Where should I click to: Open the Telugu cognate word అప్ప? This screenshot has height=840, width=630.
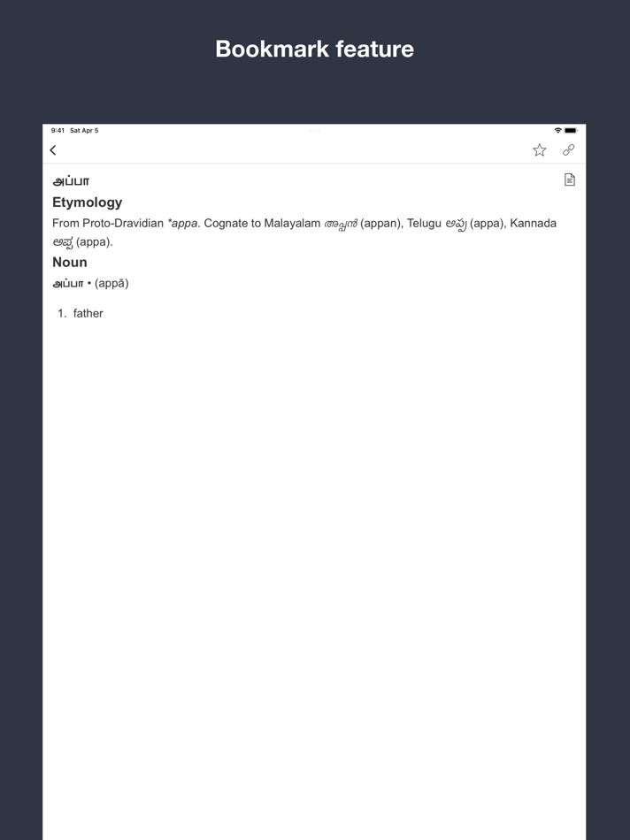click(456, 224)
